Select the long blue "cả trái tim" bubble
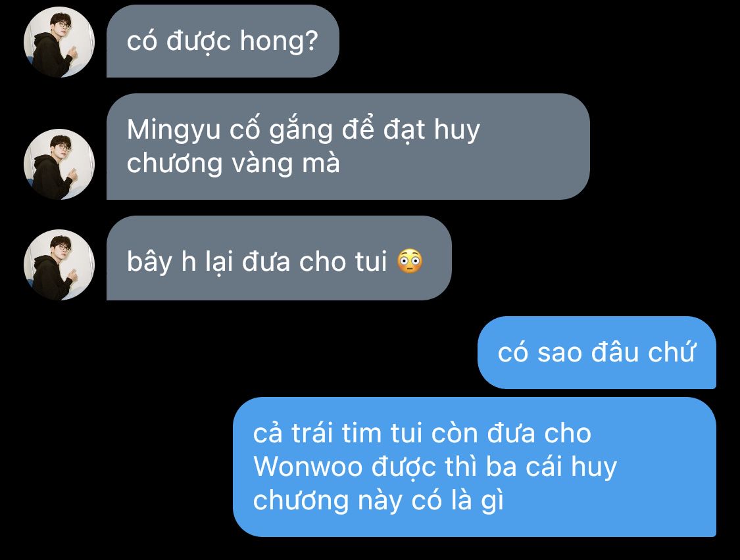The width and height of the screenshot is (740, 560). click(x=474, y=467)
